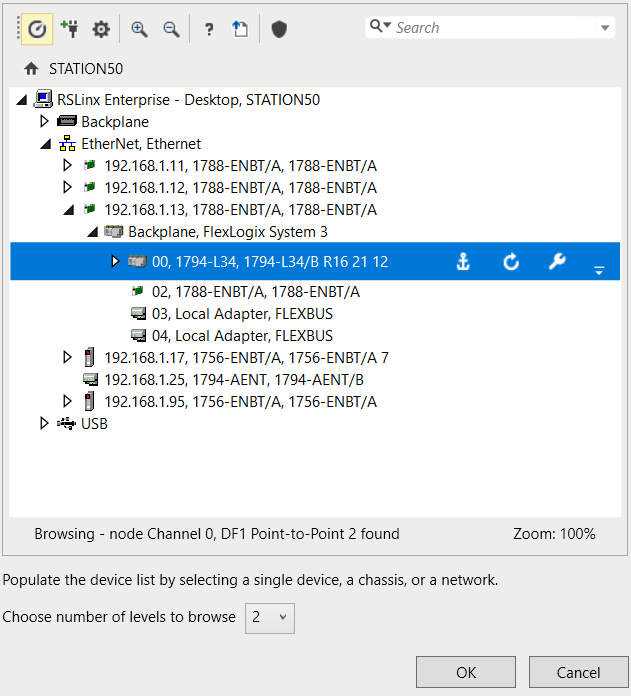Click the green card icon for 192.168.1.11
The height and width of the screenshot is (696, 631).
(x=90, y=165)
